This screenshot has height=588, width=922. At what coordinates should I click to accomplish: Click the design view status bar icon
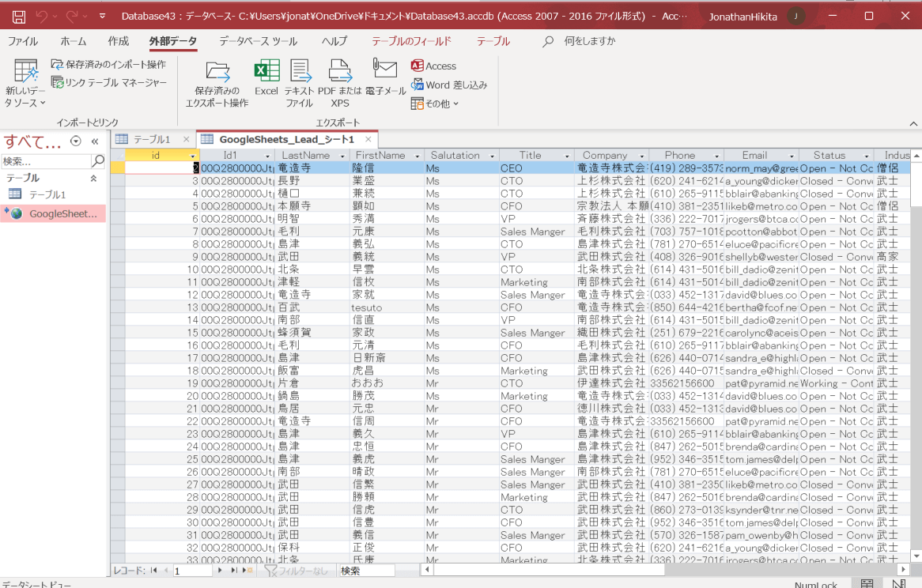(x=898, y=583)
